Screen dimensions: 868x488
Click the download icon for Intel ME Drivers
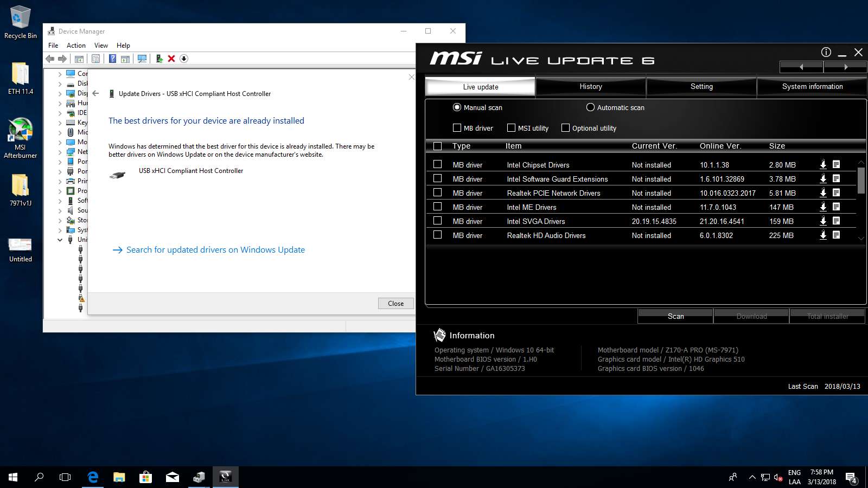(823, 207)
